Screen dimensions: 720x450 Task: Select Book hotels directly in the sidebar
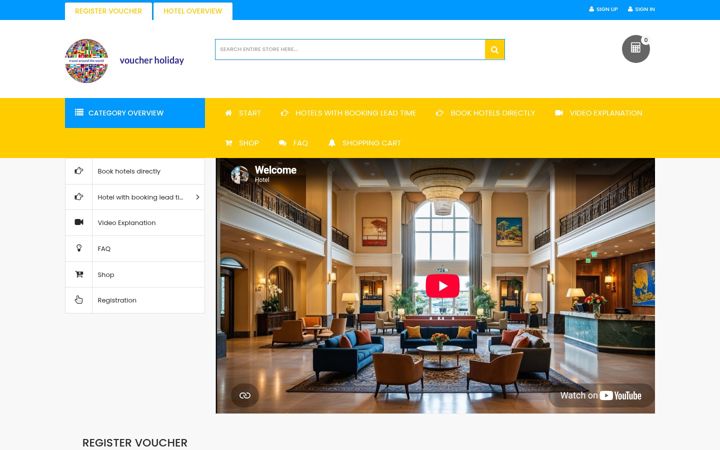pyautogui.click(x=129, y=171)
